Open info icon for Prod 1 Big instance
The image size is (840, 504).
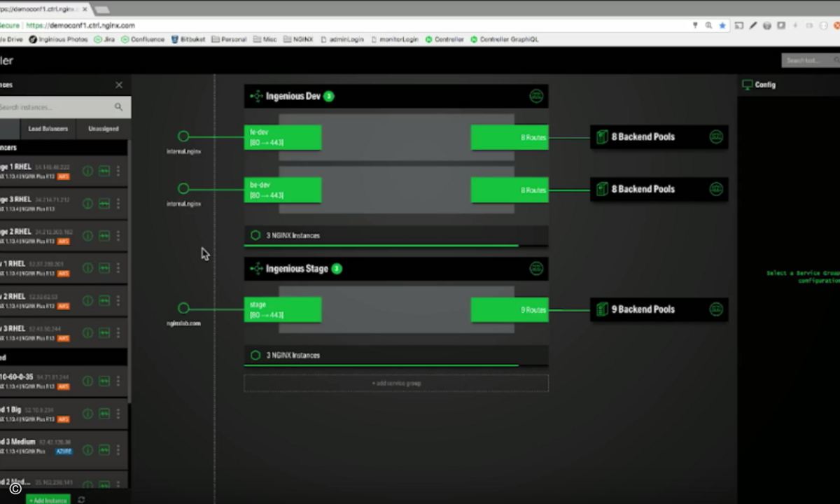(88, 414)
